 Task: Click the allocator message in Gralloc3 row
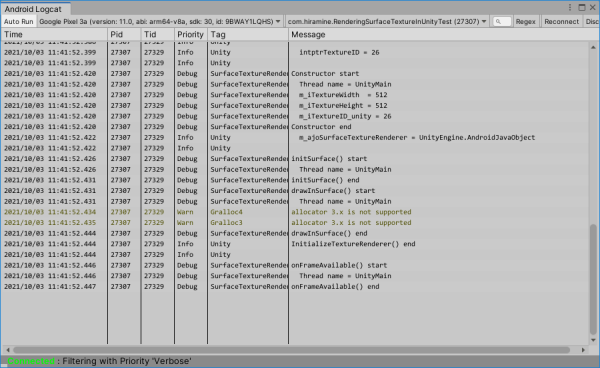tap(351, 223)
